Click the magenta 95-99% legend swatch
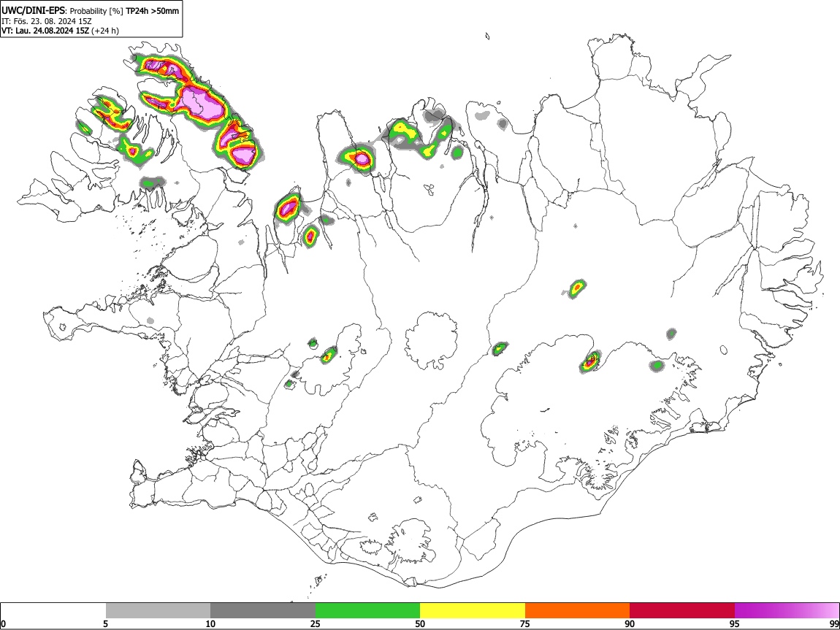Screen dimensions: 840x630 tap(787, 611)
